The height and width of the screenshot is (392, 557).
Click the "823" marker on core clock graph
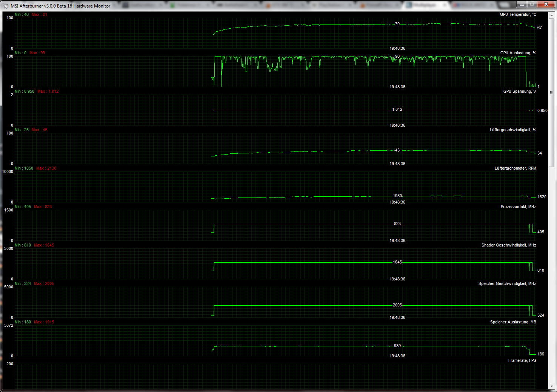point(397,224)
